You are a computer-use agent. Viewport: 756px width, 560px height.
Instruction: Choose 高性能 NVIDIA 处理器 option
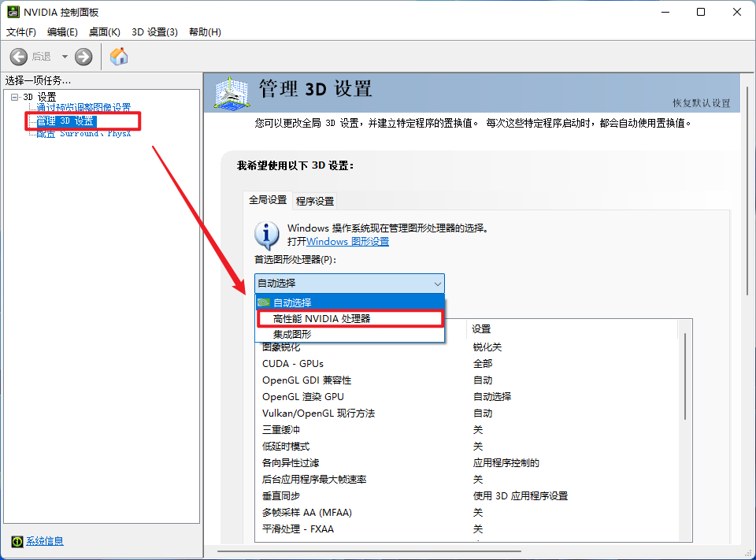[x=350, y=319]
